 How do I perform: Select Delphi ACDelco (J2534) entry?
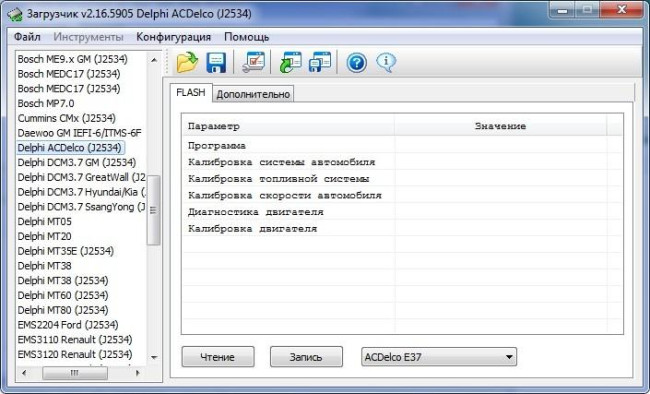(x=70, y=148)
